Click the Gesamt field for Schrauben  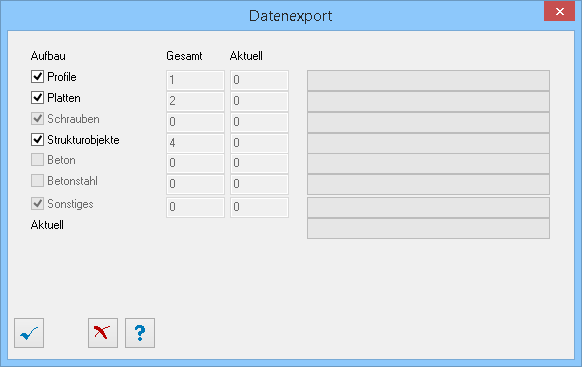coord(195,122)
